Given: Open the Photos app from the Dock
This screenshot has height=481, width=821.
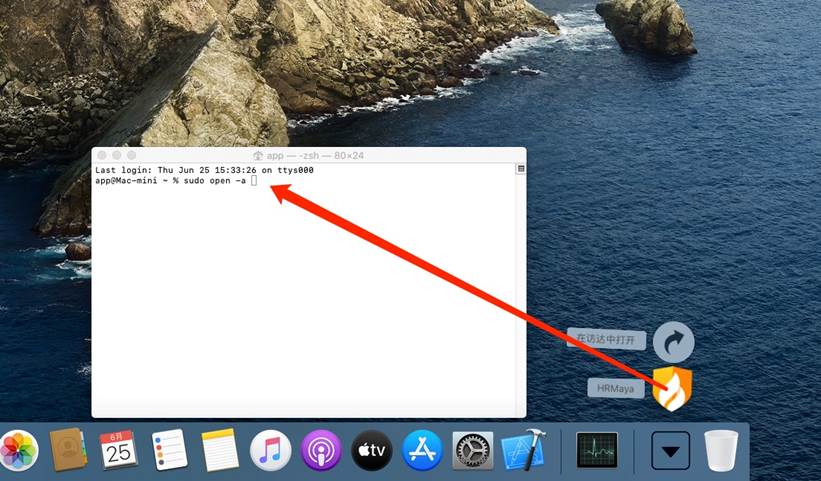Looking at the screenshot, I should coord(17,451).
